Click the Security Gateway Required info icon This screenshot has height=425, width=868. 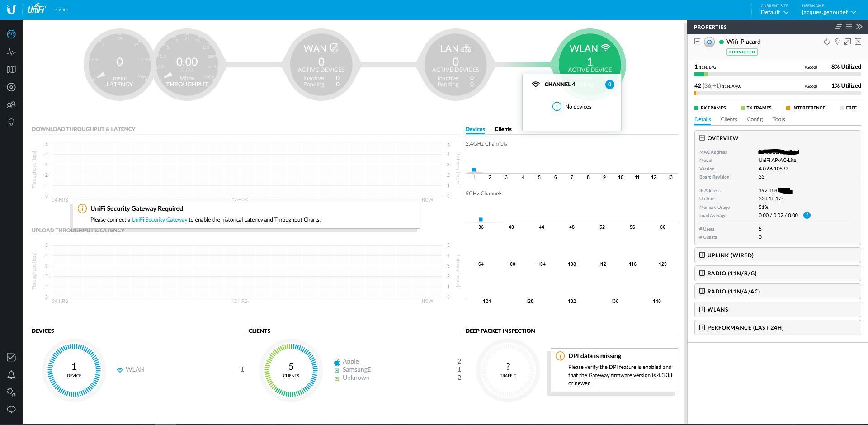[82, 208]
